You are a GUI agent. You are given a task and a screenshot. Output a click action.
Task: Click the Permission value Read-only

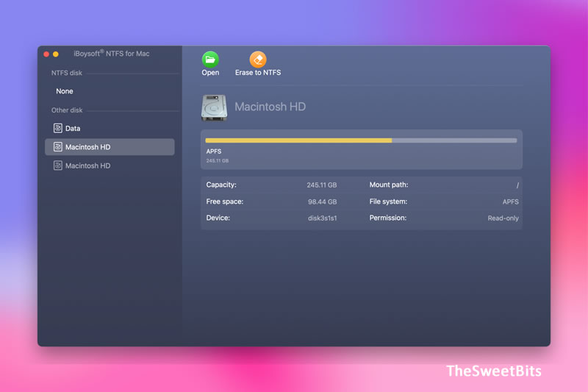point(503,218)
